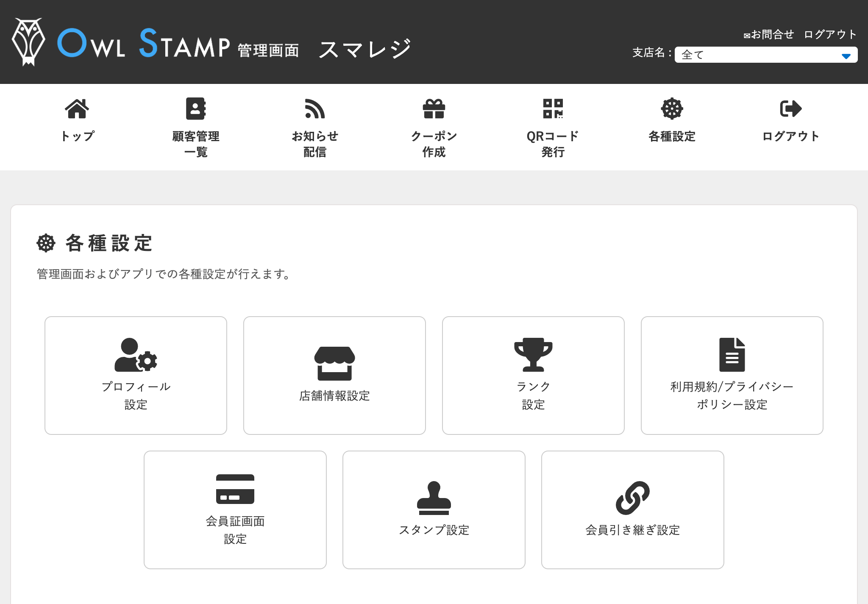The image size is (868, 604).
Task: Open 利用規約/プライバシーポリシー設定 card
Action: pos(732,375)
